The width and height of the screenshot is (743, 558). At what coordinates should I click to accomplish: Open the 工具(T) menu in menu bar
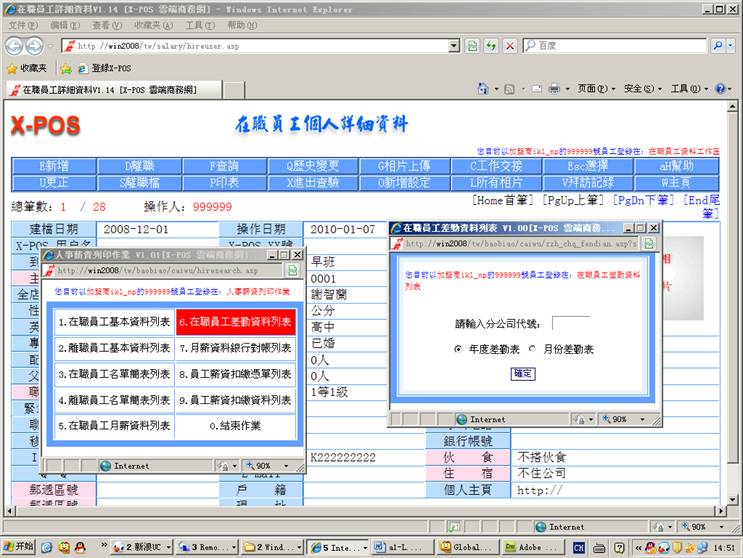[x=199, y=25]
